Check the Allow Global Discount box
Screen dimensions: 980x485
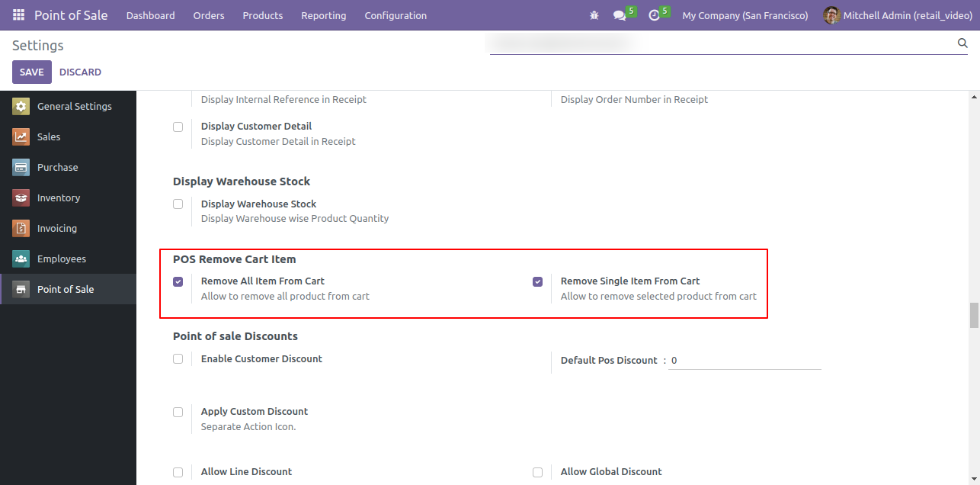[x=538, y=472]
